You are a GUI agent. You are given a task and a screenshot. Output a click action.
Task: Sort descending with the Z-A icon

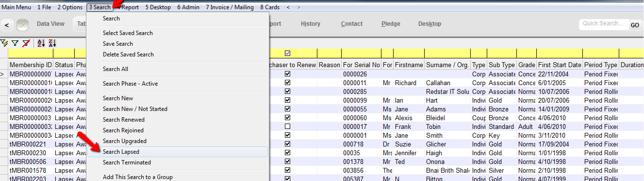52,43
